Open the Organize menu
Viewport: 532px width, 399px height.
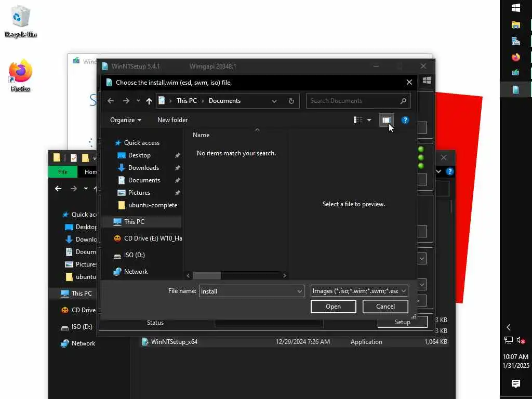(126, 120)
